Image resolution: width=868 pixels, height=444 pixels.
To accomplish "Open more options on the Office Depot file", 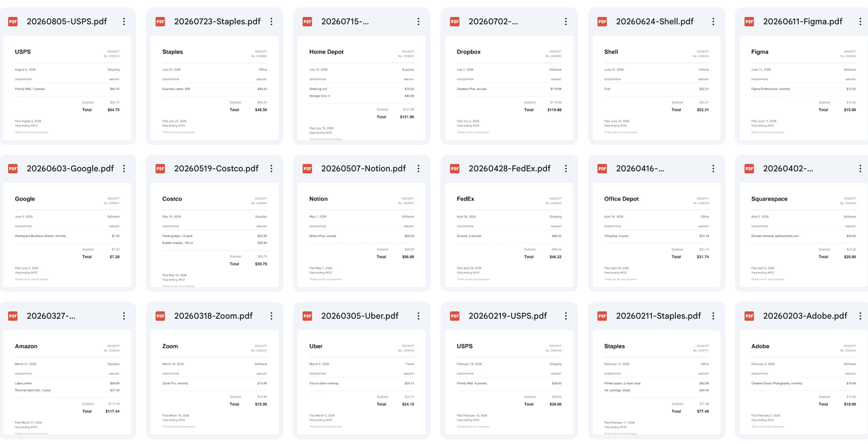I will tap(713, 169).
